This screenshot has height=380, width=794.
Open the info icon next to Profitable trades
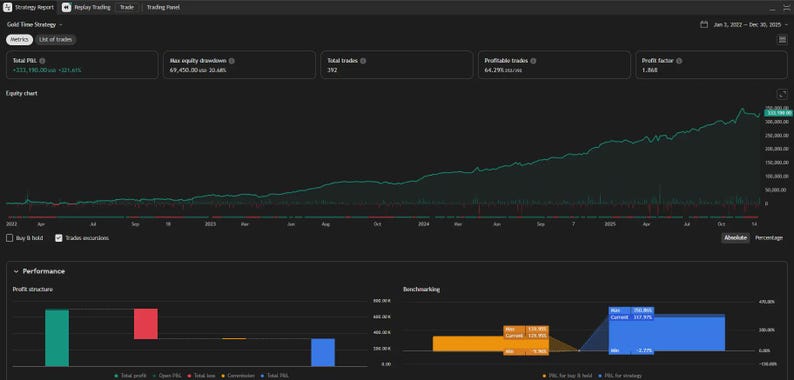[533, 61]
